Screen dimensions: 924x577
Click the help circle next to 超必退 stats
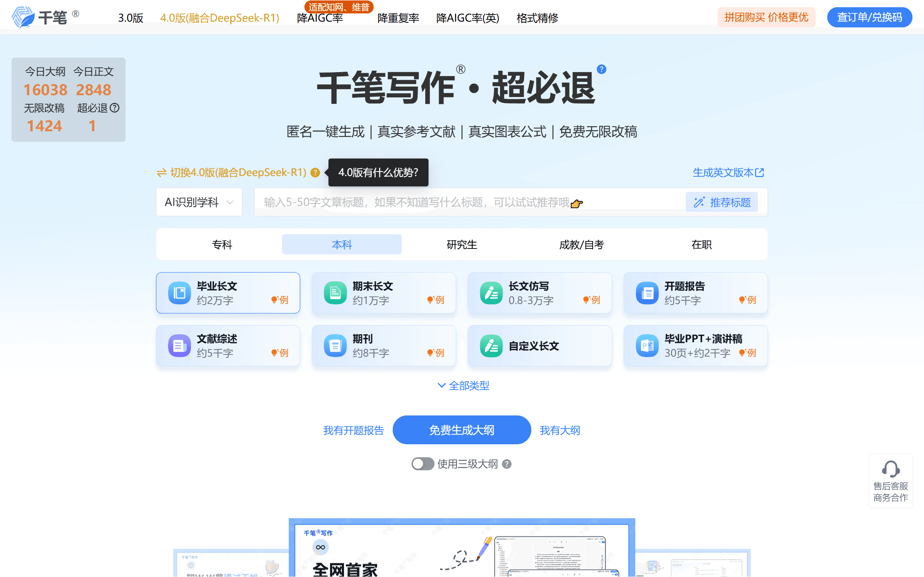114,108
